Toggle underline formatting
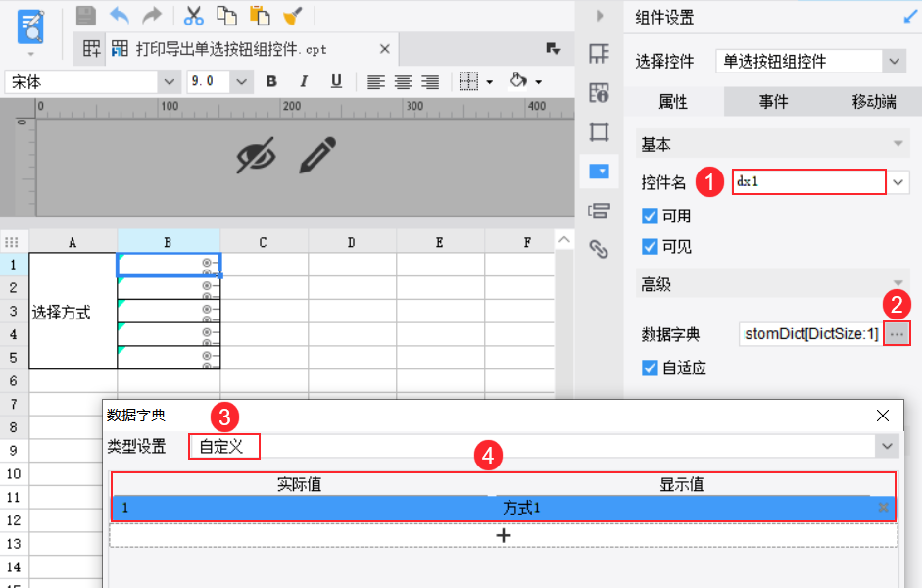The image size is (922, 588). pos(336,81)
